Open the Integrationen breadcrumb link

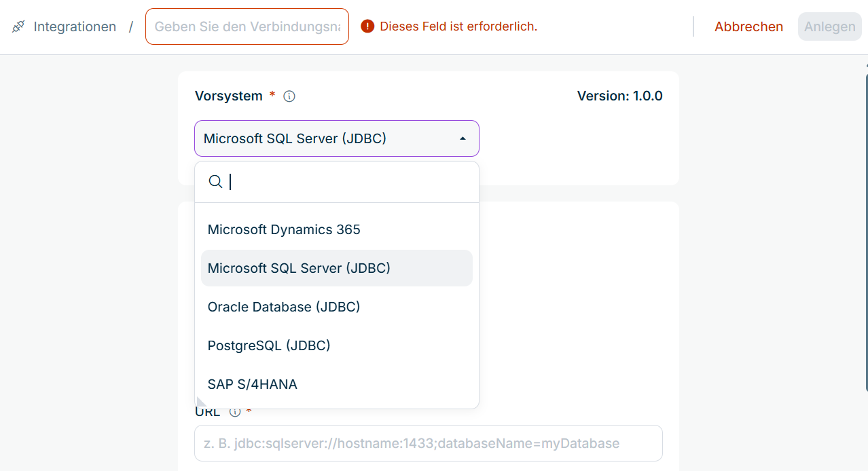click(x=75, y=26)
